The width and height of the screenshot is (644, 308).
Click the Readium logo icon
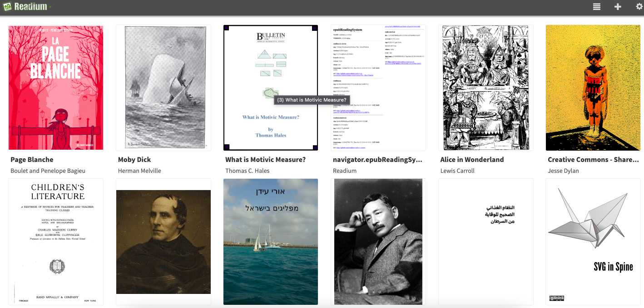point(7,7)
